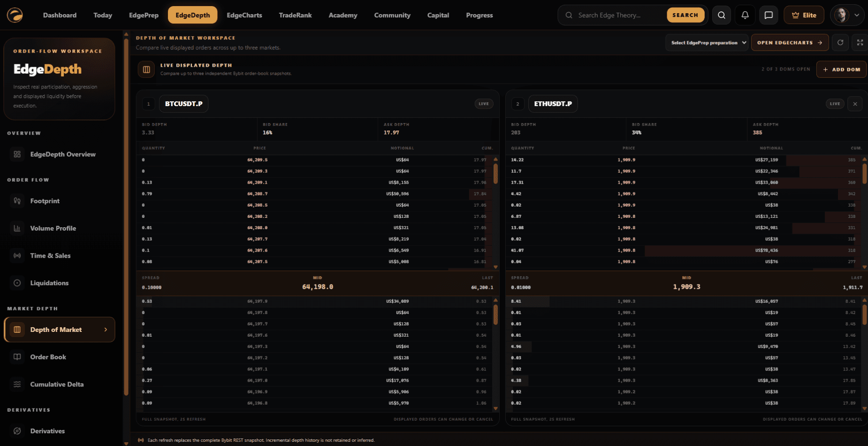The image size is (868, 446).
Task: Add a new DOM panel
Action: (841, 69)
